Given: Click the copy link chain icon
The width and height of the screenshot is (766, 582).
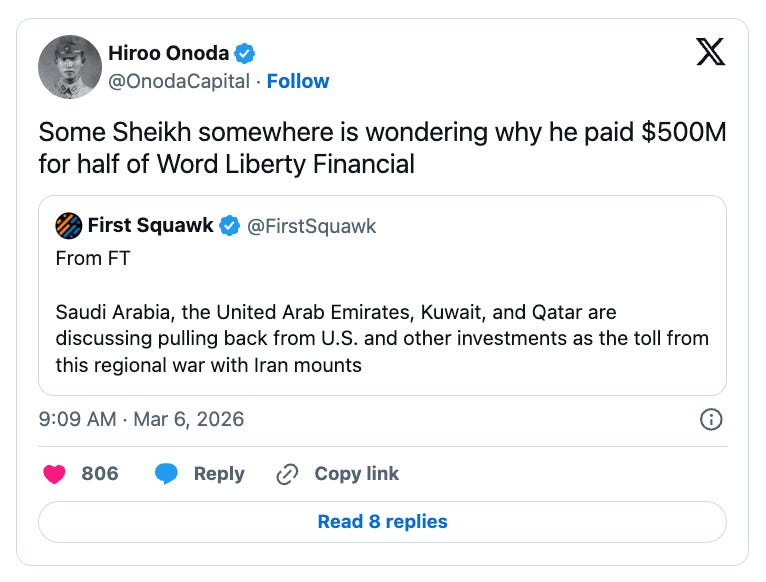Looking at the screenshot, I should point(287,474).
